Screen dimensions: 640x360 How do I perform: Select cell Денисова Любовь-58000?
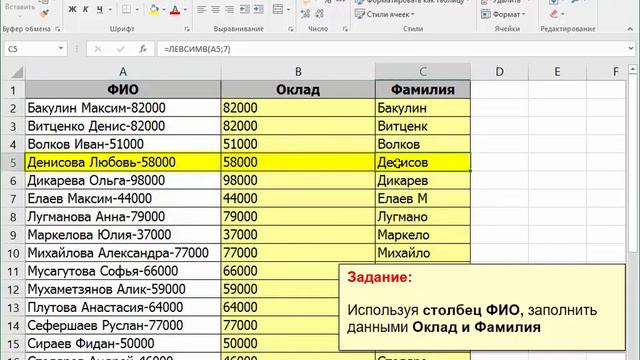(x=123, y=162)
